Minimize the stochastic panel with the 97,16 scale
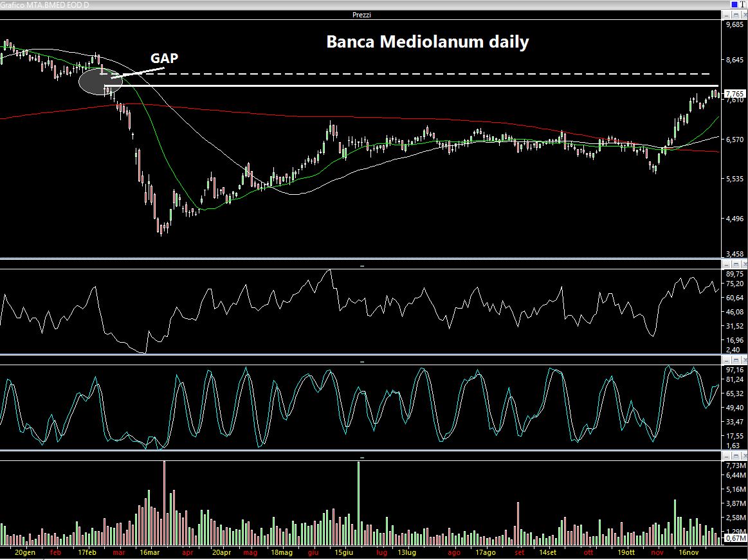748x560 pixels. click(727, 361)
